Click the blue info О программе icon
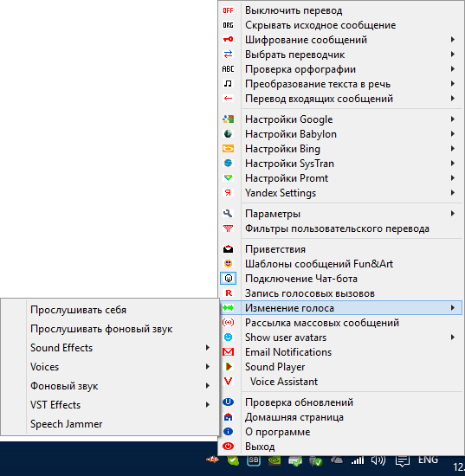Screen dimensions: 465x476 pos(228,431)
